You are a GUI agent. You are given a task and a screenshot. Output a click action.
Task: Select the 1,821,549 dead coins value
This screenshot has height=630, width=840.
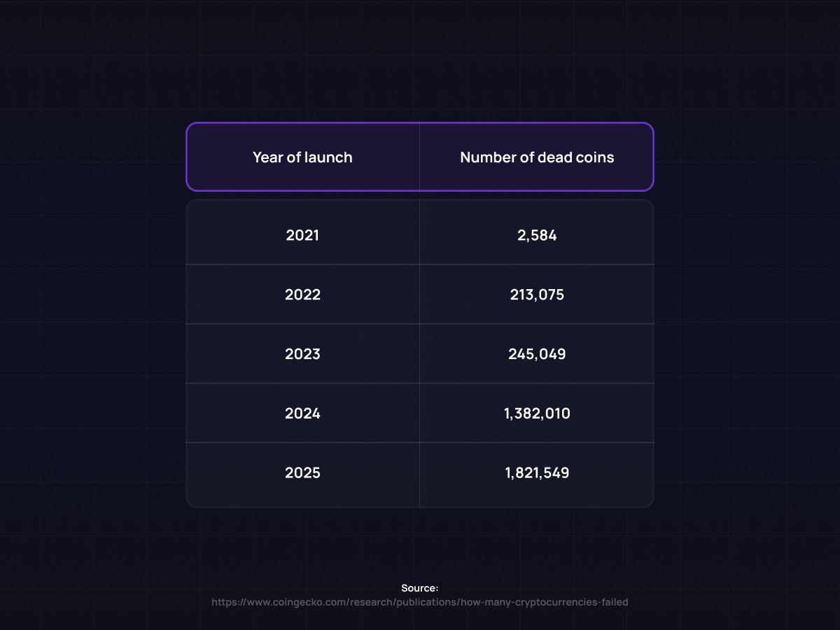point(537,473)
